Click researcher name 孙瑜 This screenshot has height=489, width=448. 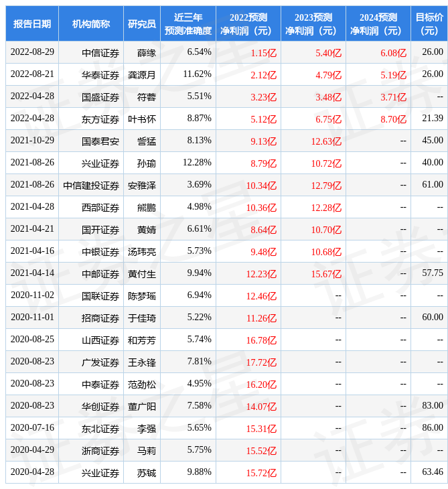pyautogui.click(x=147, y=163)
